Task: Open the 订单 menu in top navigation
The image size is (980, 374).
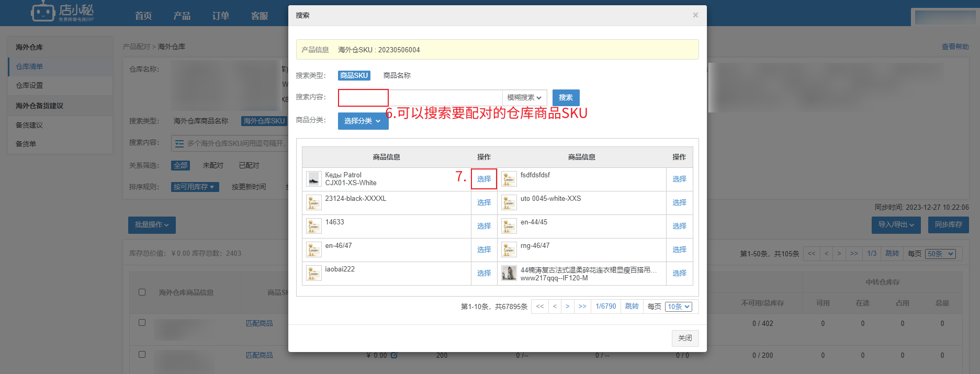Action: click(x=220, y=16)
